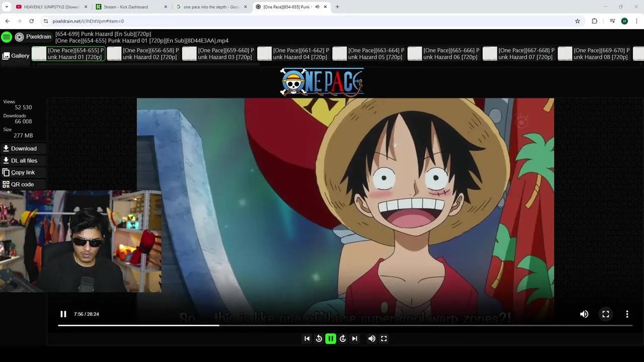Click the 277 MB size value
This screenshot has height=362, width=644.
coord(23,136)
